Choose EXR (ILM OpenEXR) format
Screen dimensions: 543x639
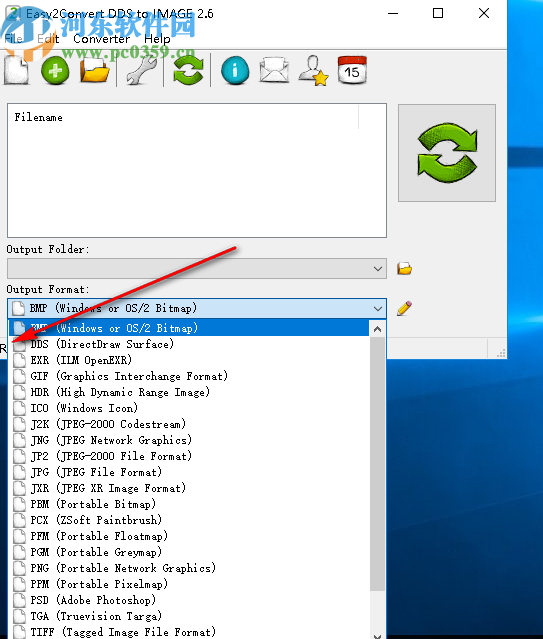189,360
